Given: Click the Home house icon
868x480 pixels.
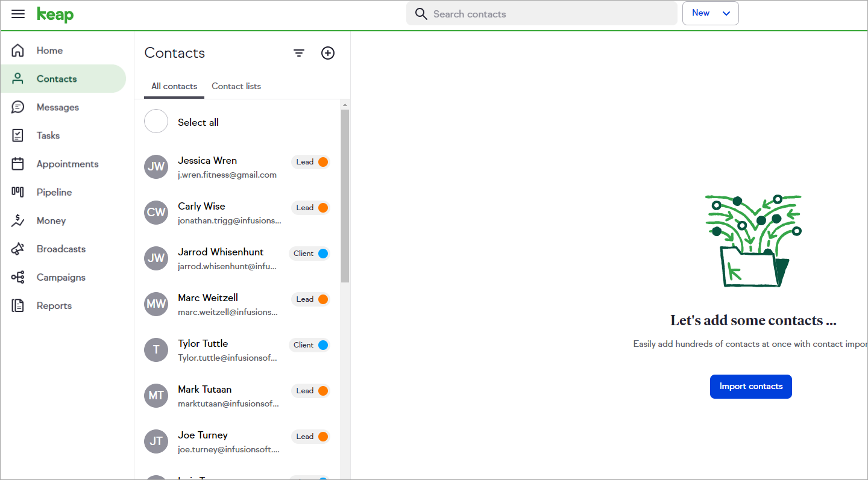Looking at the screenshot, I should pos(18,51).
